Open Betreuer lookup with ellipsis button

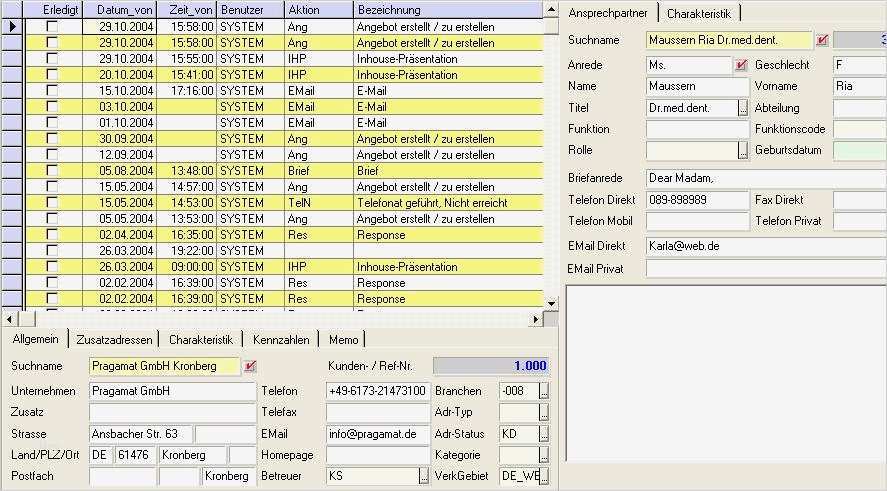[x=424, y=476]
